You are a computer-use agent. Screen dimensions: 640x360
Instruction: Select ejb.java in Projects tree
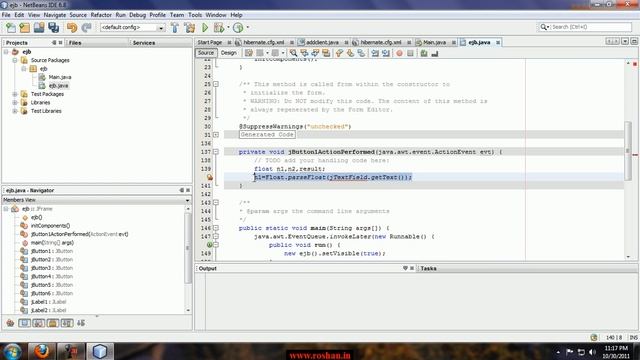click(x=58, y=86)
